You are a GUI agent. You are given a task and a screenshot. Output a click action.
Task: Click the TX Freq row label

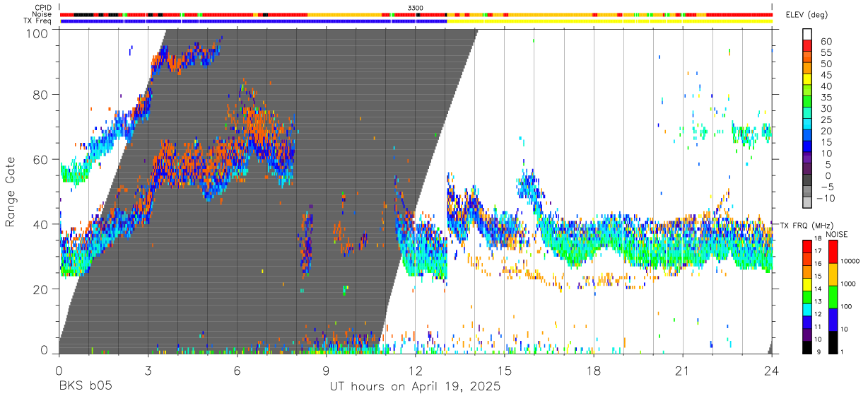(x=38, y=21)
